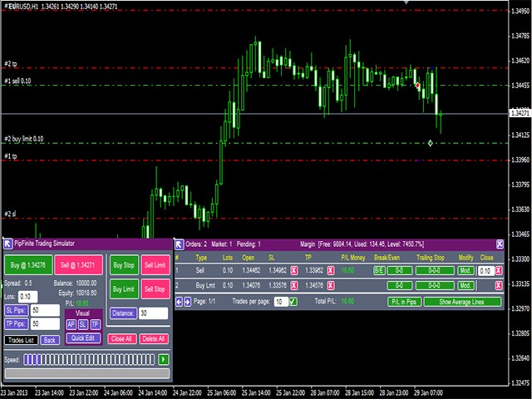Place a Sell Stop order
The height and width of the screenshot is (399, 532).
pyautogui.click(x=155, y=289)
